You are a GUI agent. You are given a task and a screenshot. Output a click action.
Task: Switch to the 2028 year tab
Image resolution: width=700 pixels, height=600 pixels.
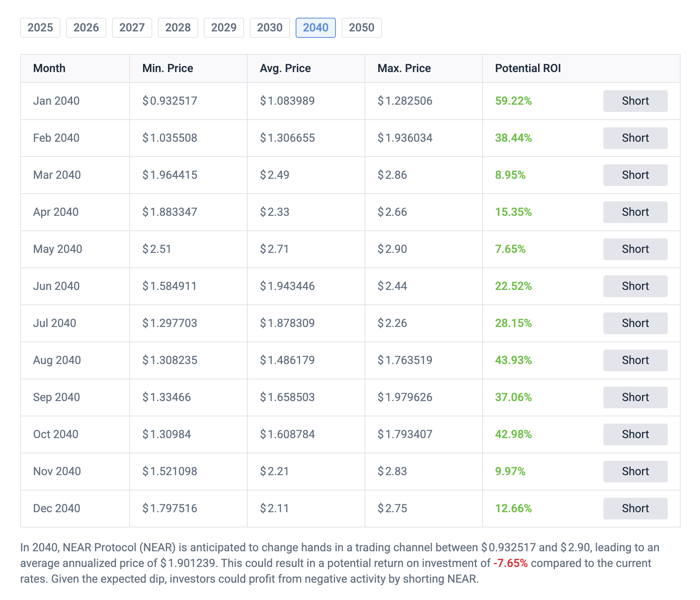tap(178, 28)
